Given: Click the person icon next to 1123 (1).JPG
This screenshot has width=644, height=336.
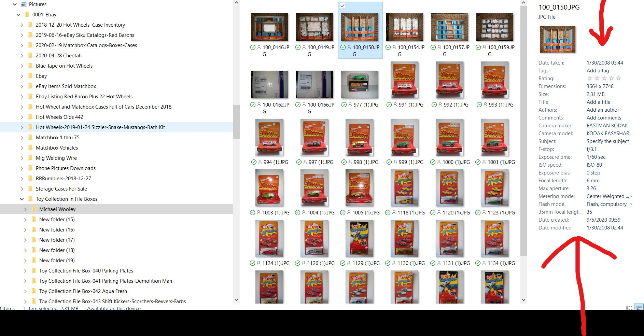Looking at the screenshot, I should (484, 212).
